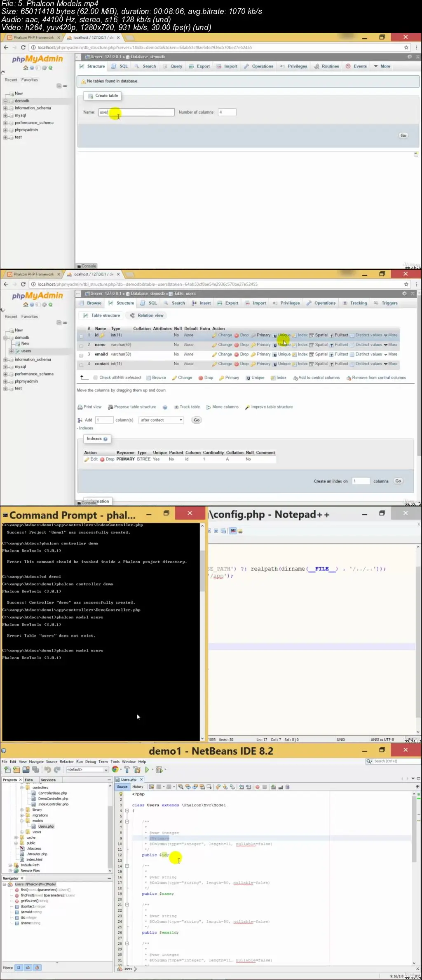Open Triggers tab on users table page

pyautogui.click(x=386, y=303)
